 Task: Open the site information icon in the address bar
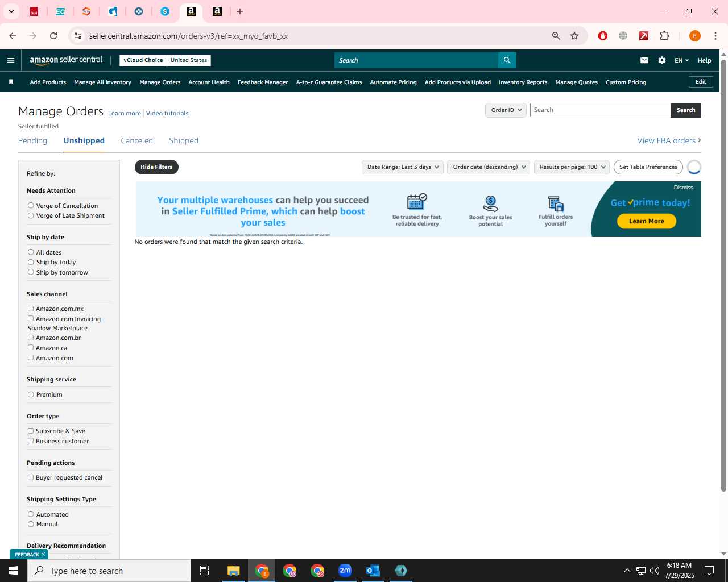pyautogui.click(x=78, y=36)
